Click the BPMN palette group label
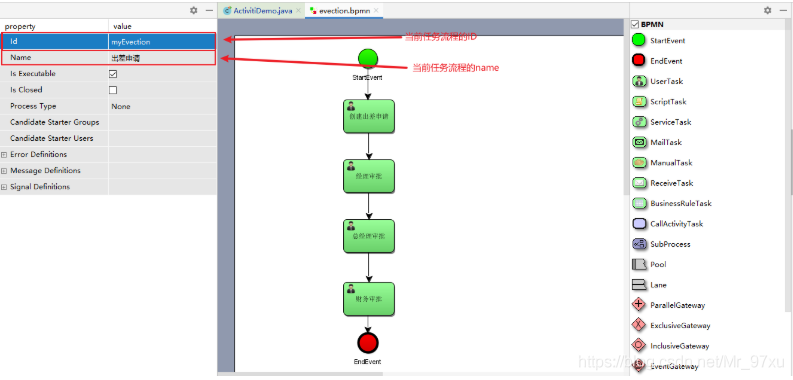This screenshot has height=380, width=793. coord(652,24)
